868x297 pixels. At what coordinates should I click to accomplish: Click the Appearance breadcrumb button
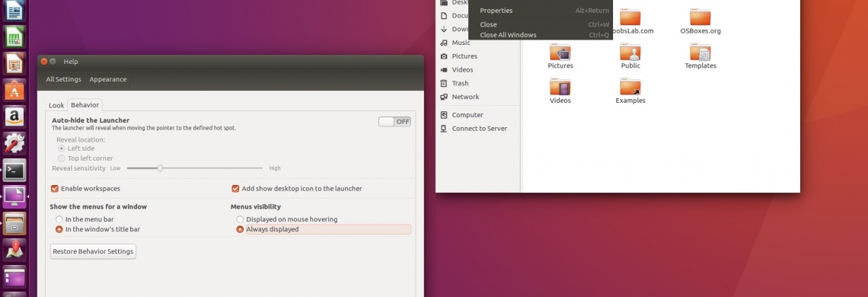(x=108, y=79)
